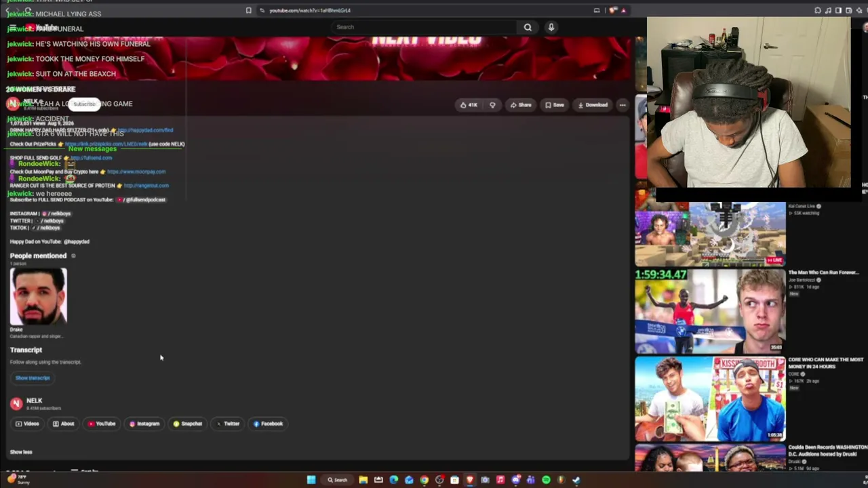This screenshot has height=488, width=868.
Task: Open the NELK YouTube link chip
Action: 102,424
